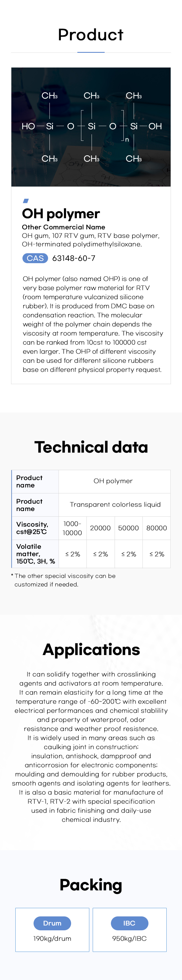
Task: Click the 20000 viscosity cell
Action: coord(100,528)
